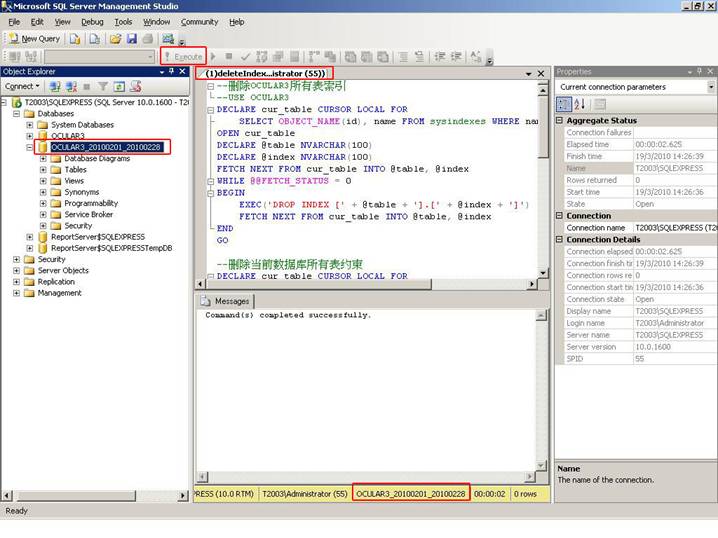Click the Open File folder icon
The height and width of the screenshot is (538, 718).
(x=115, y=39)
